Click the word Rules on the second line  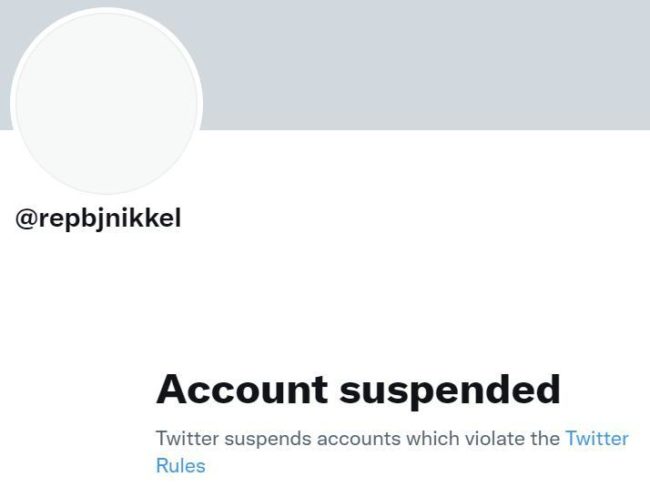click(181, 465)
